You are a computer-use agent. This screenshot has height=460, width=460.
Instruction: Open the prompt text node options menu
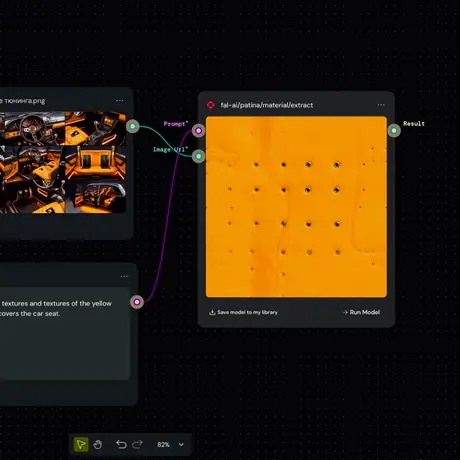[x=124, y=276]
